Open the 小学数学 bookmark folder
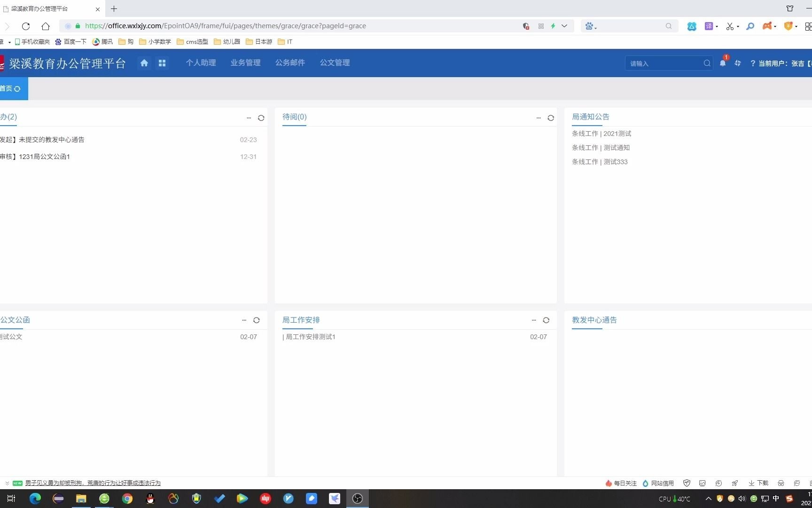This screenshot has width=812, height=508. point(155,42)
